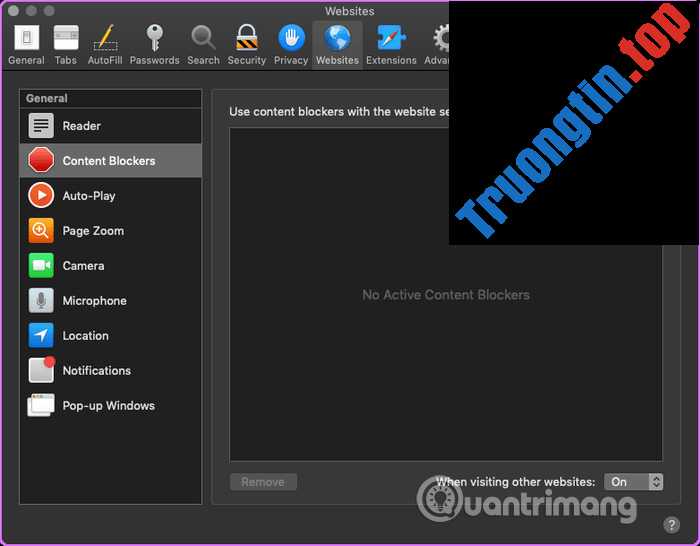Select Pop-up Windows sidebar item
This screenshot has height=546, width=700.
tap(110, 406)
